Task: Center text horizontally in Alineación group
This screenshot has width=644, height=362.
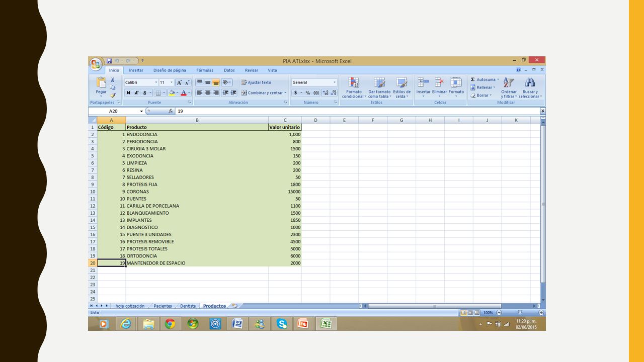Action: [x=208, y=93]
